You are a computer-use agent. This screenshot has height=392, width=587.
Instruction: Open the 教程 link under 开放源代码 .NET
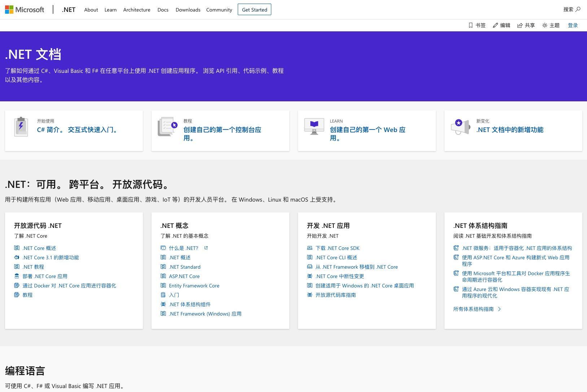27,295
